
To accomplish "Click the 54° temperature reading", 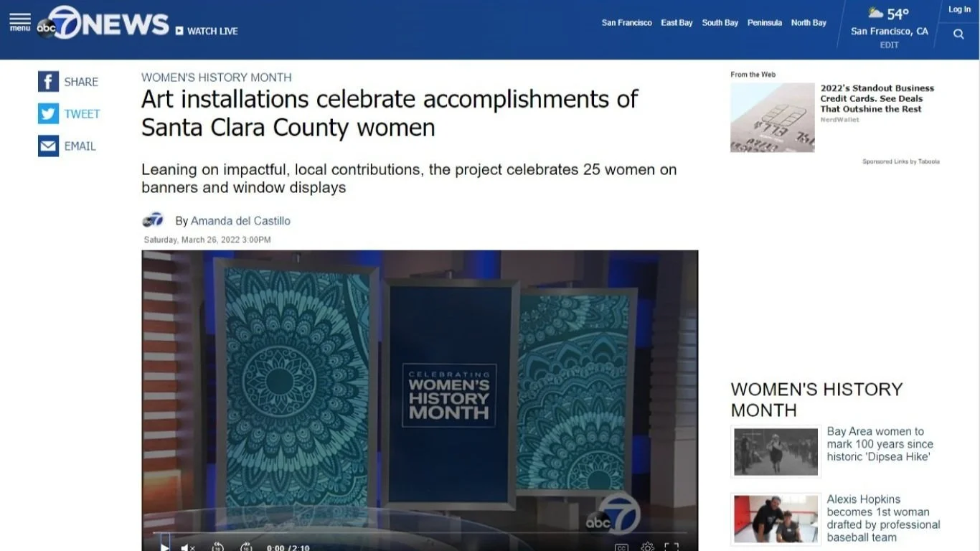I will (x=898, y=14).
